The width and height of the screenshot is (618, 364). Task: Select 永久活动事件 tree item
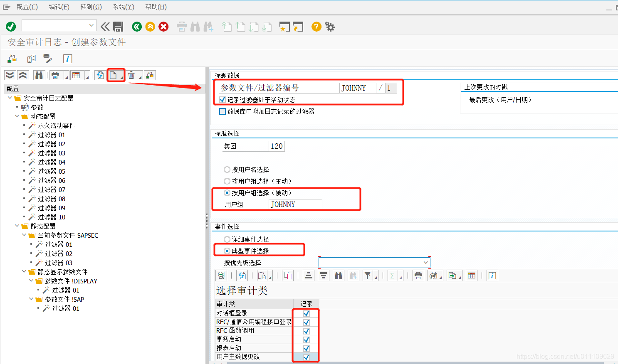(57, 125)
